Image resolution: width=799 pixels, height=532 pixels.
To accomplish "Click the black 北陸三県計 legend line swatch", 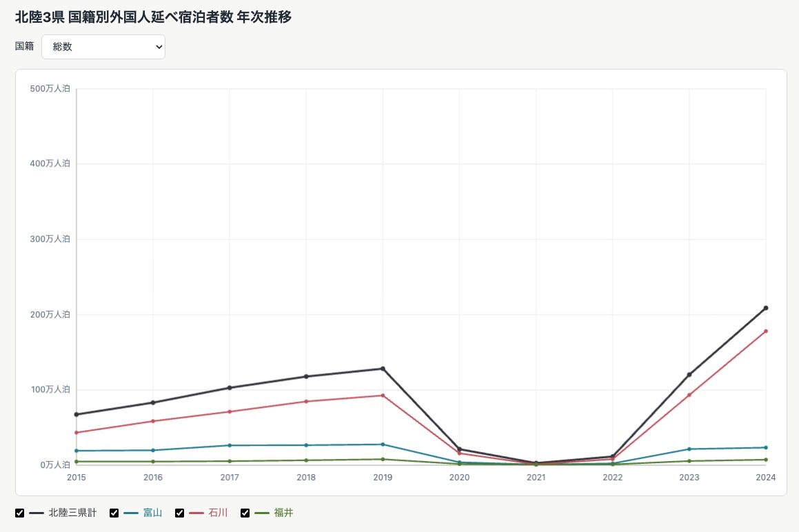I will pyautogui.click(x=36, y=513).
